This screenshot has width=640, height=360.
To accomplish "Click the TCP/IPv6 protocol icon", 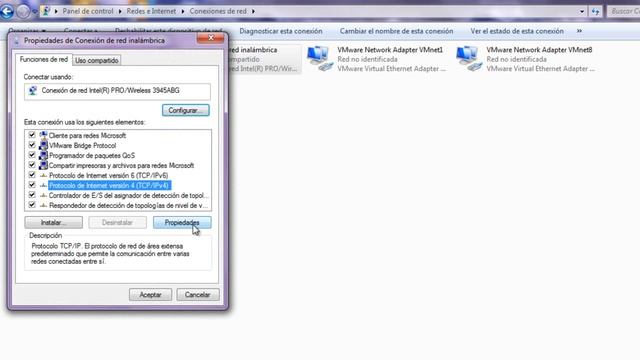I will (x=43, y=175).
